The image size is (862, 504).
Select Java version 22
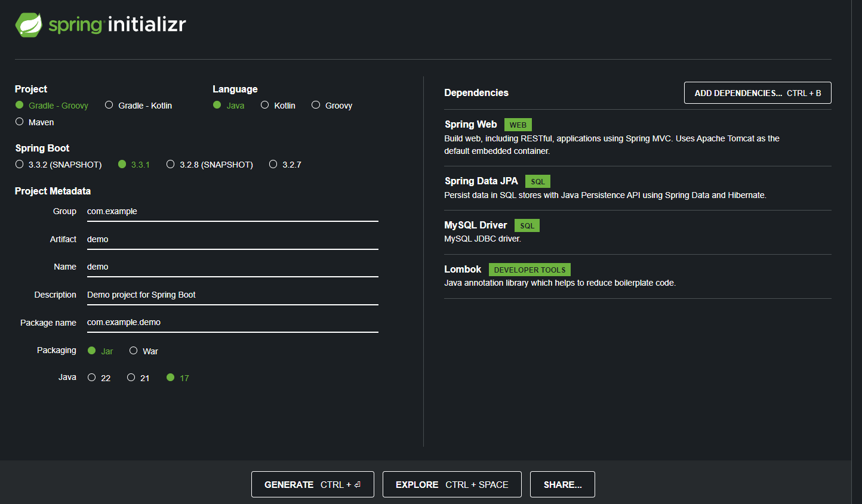point(99,378)
